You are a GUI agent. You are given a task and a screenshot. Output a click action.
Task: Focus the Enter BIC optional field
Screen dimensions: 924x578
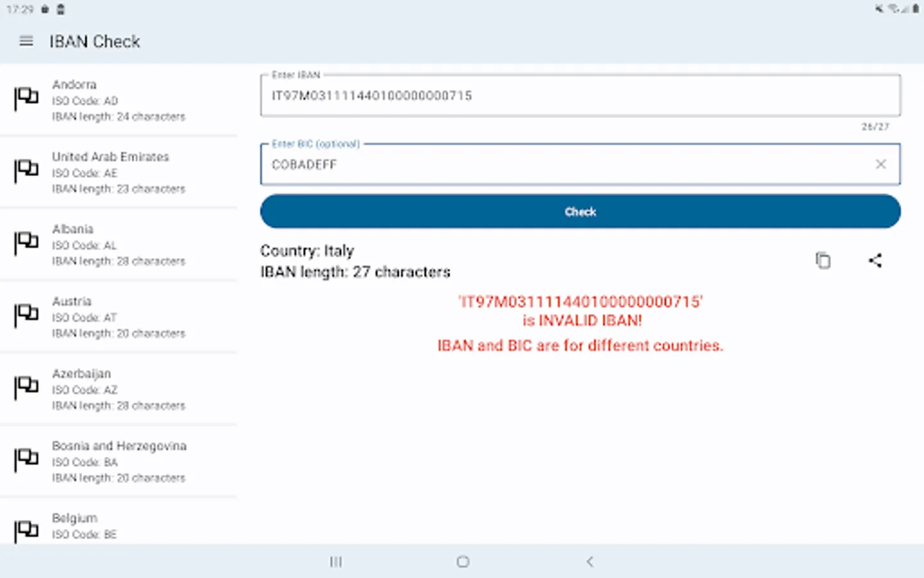[x=580, y=164]
